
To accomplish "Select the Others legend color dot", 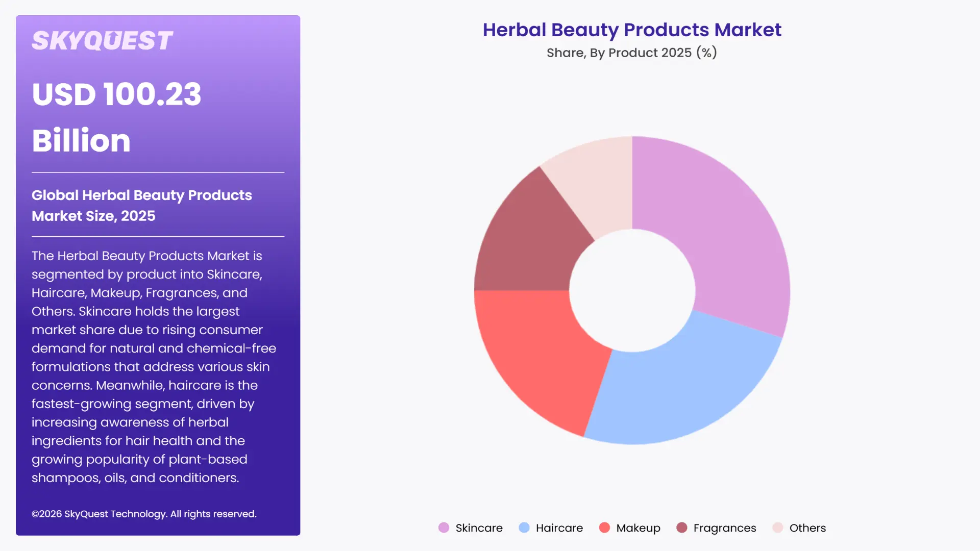I will (x=778, y=528).
